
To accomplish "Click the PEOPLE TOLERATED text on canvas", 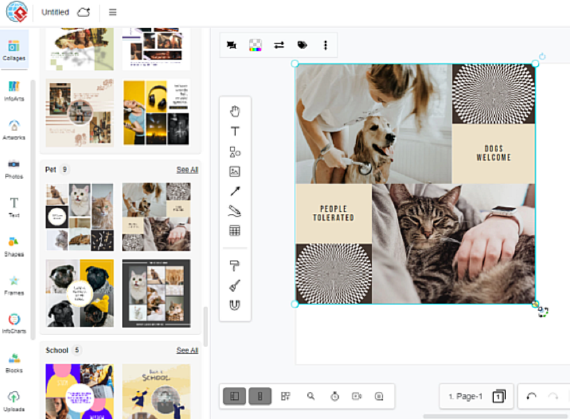I will point(333,213).
